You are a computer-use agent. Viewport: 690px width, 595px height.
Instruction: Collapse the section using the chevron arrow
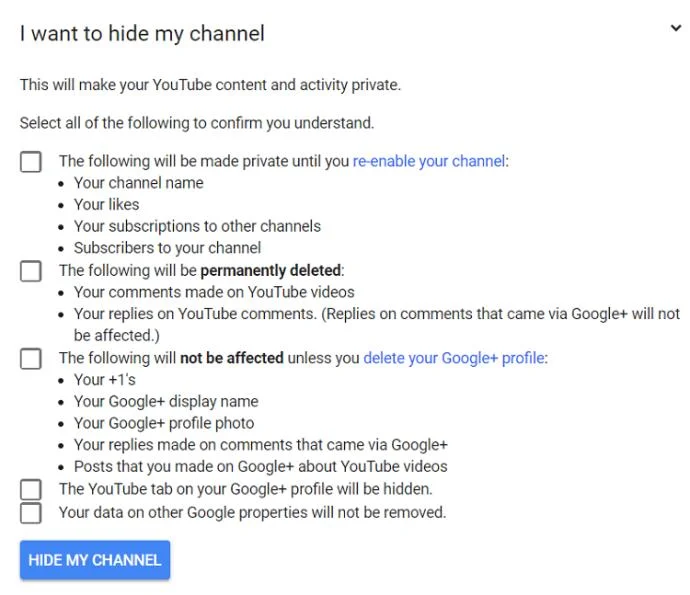(675, 29)
